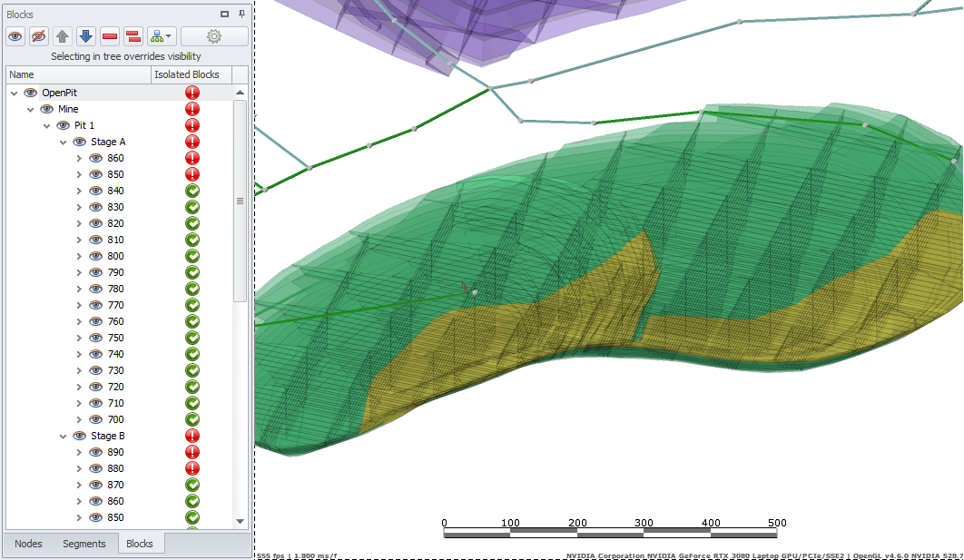Click red warning icon for bench 860
Screen dimensions: 964x560
tap(192, 158)
